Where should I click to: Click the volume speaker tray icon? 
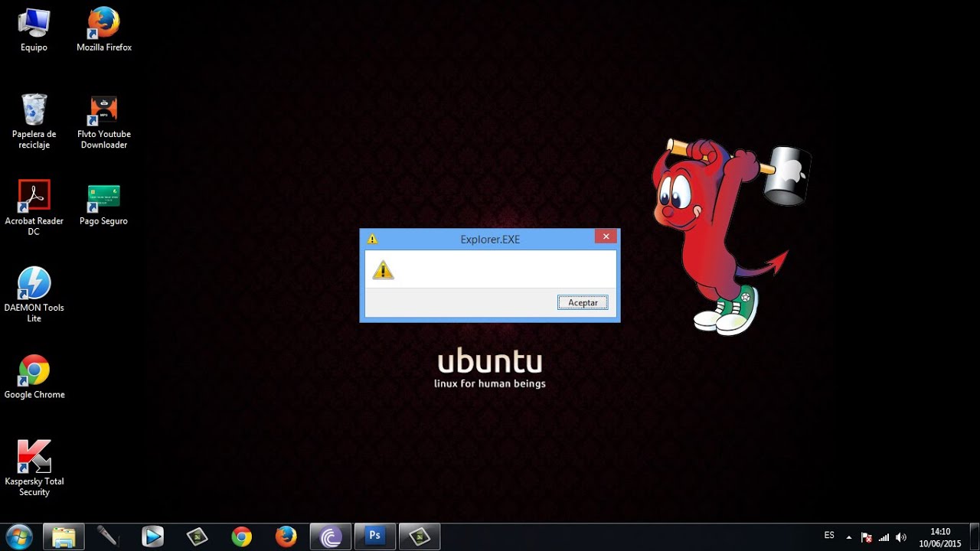pyautogui.click(x=901, y=537)
